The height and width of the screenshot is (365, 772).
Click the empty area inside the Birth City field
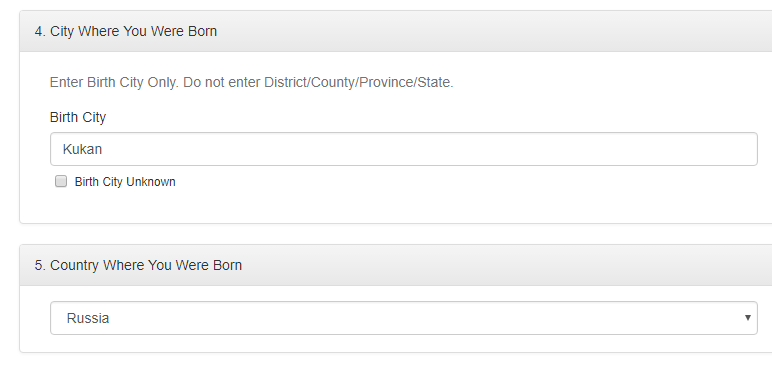click(x=428, y=149)
